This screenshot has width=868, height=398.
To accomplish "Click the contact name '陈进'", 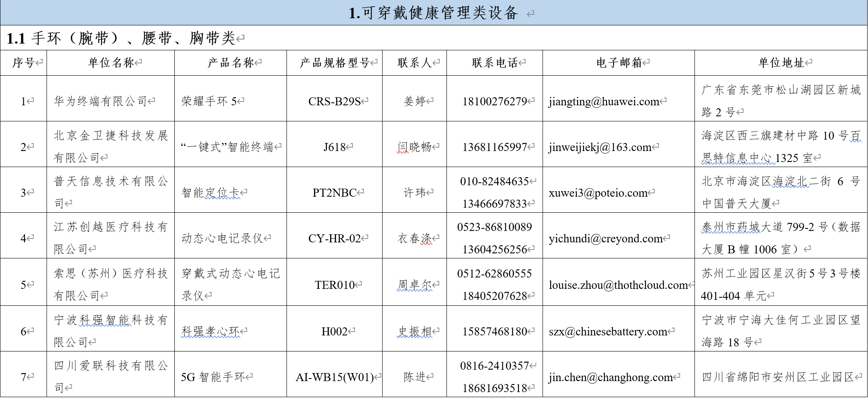I will click(415, 377).
